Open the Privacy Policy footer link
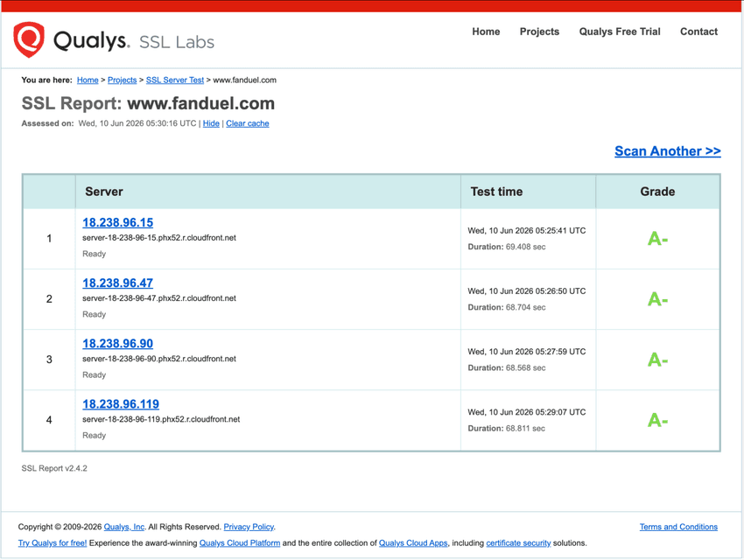Image resolution: width=744 pixels, height=560 pixels. tap(249, 527)
